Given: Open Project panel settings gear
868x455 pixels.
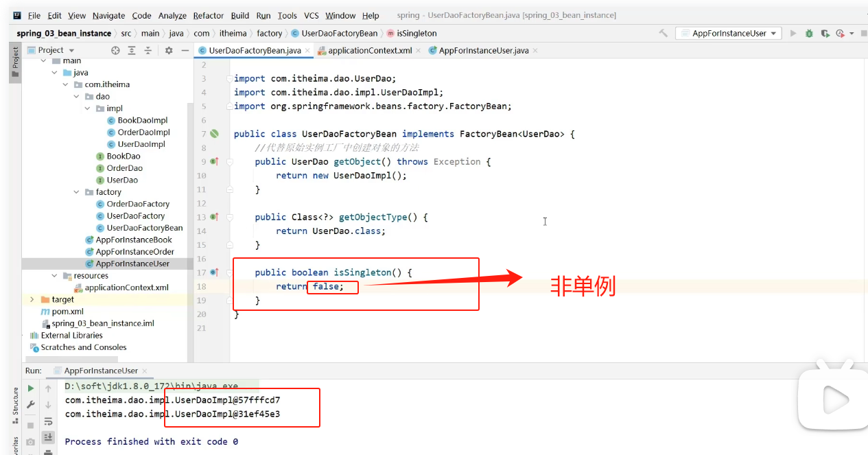Looking at the screenshot, I should coord(169,50).
